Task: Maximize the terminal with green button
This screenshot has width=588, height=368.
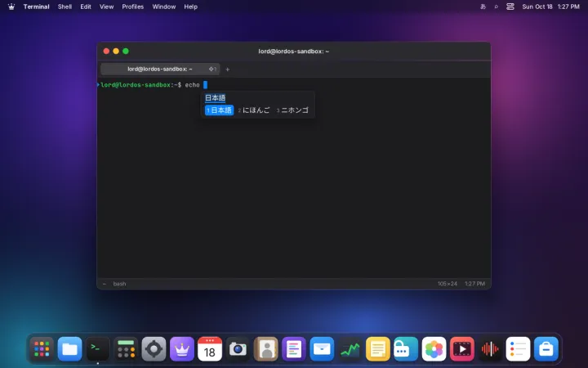Action: pos(126,51)
